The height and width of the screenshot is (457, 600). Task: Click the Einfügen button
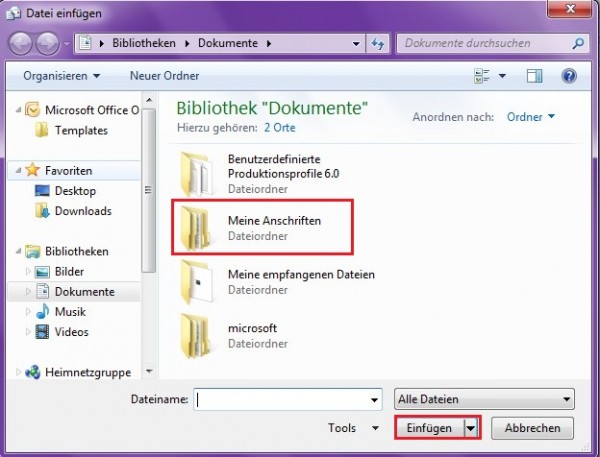[x=429, y=428]
